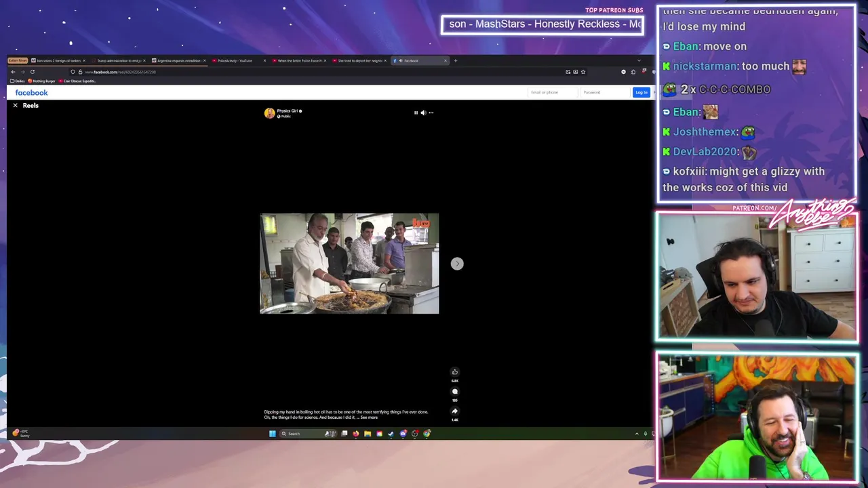Go back in browser history
Screen dimensions: 868x488
pos(13,72)
